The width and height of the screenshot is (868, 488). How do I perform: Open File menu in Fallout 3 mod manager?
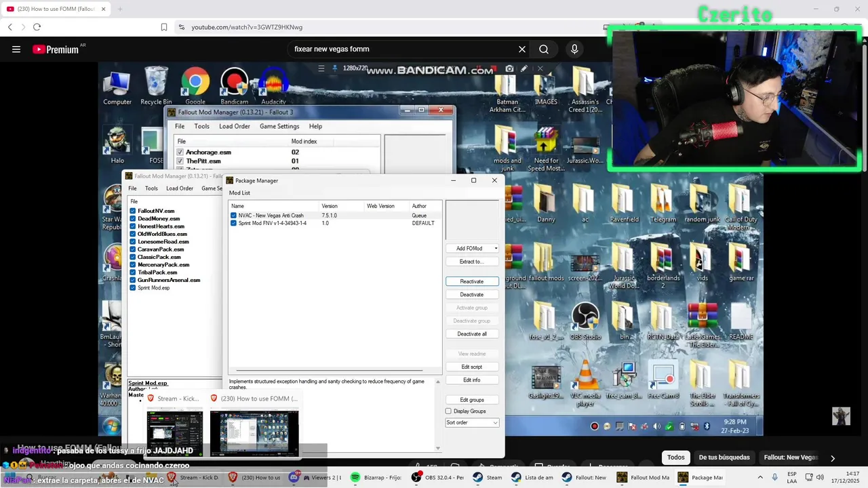click(x=180, y=126)
